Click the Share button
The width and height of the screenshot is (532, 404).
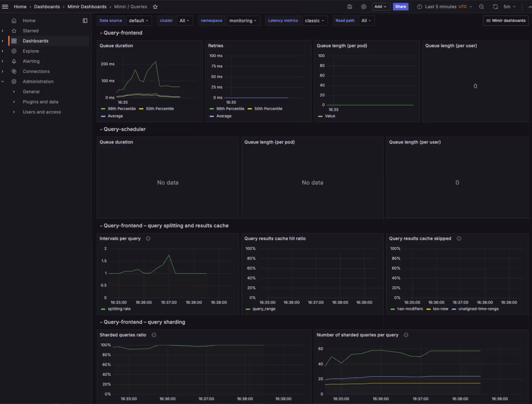coord(401,7)
